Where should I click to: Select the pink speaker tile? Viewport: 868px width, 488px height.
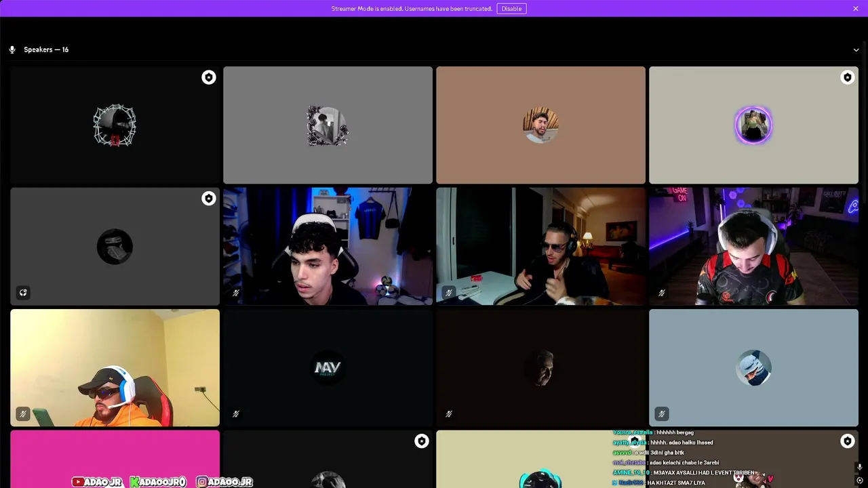click(115, 459)
